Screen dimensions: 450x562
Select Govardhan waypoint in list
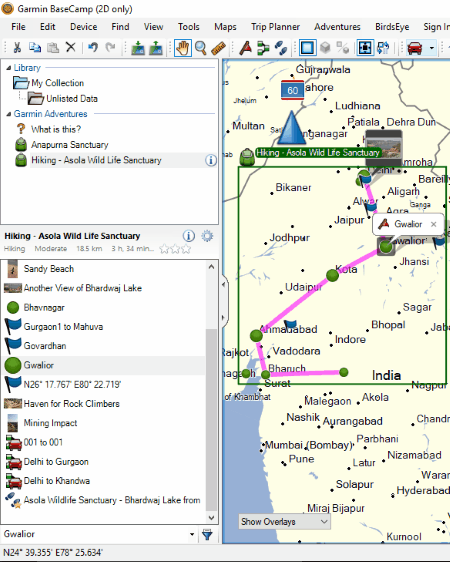point(45,346)
